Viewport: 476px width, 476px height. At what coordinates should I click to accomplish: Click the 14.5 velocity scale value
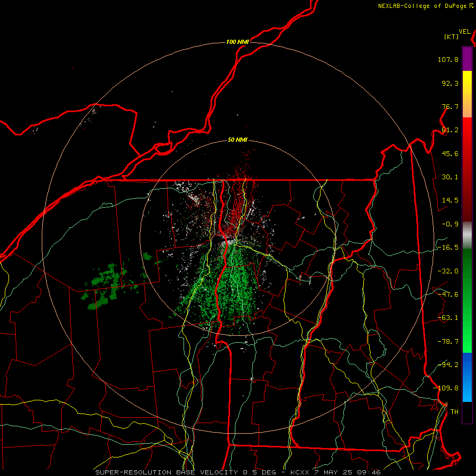click(450, 200)
